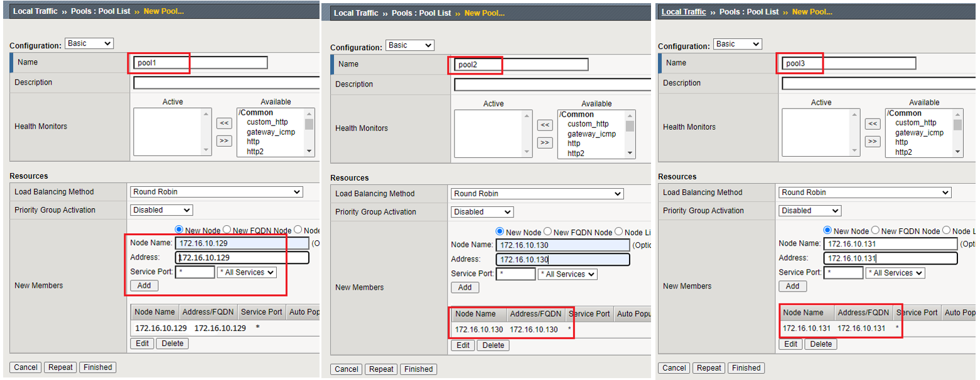Click the >> move button in pool1 form
Image resolution: width=980 pixels, height=380 pixels.
[223, 141]
